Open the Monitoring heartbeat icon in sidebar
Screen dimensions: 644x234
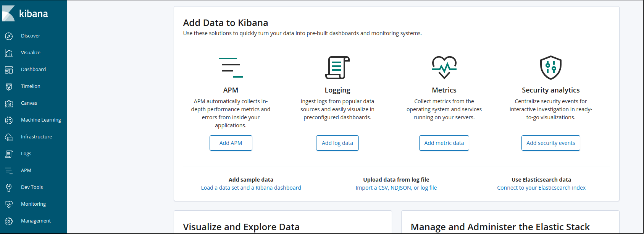pos(9,204)
